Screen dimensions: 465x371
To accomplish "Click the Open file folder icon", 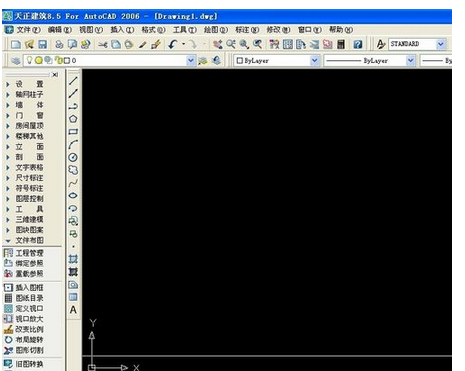I will click(29, 44).
